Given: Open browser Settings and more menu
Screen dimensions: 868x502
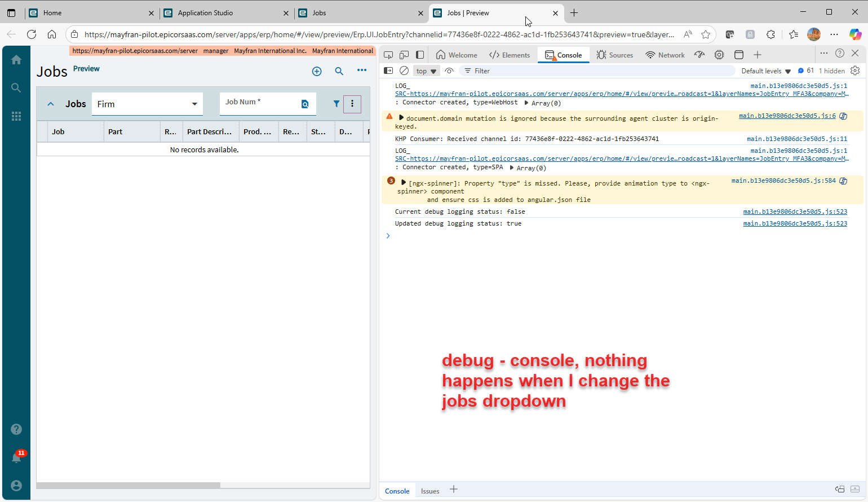Looking at the screenshot, I should [835, 34].
